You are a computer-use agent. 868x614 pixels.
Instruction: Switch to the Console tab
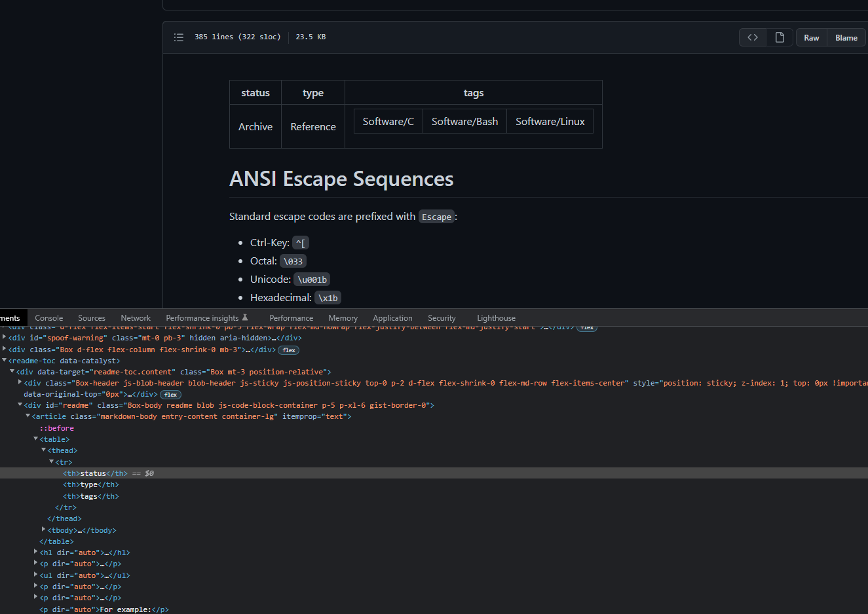49,318
